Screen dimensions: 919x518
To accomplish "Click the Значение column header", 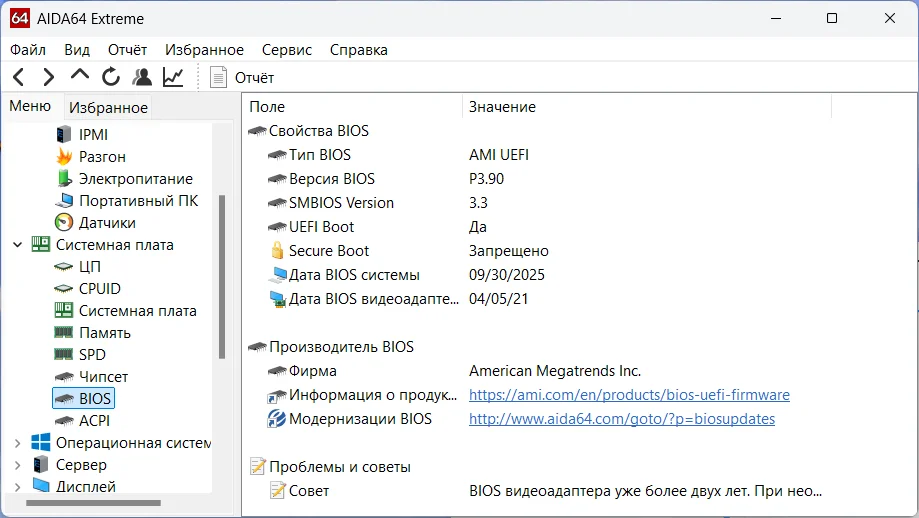I will point(502,107).
